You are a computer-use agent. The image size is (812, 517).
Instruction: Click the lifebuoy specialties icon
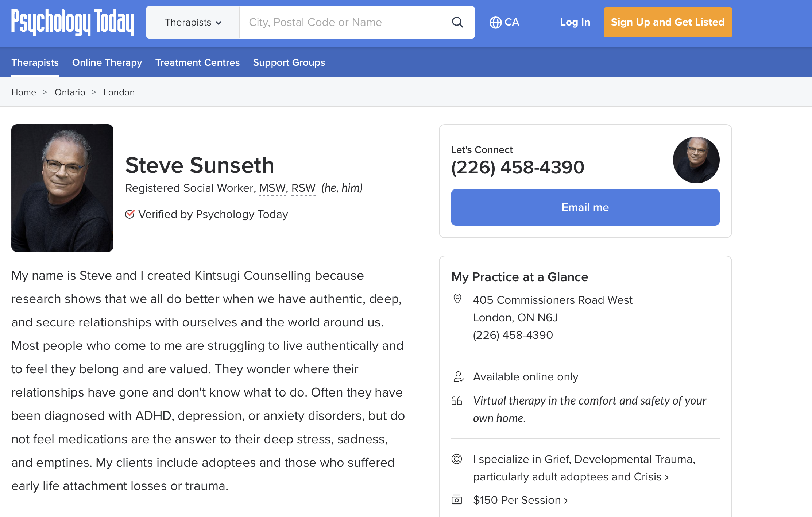tap(457, 459)
